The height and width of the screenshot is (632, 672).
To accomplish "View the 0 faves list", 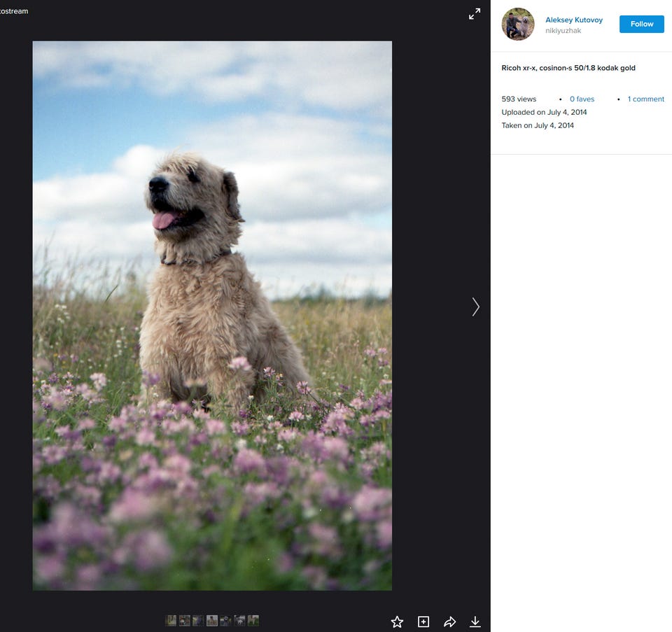I will point(582,99).
